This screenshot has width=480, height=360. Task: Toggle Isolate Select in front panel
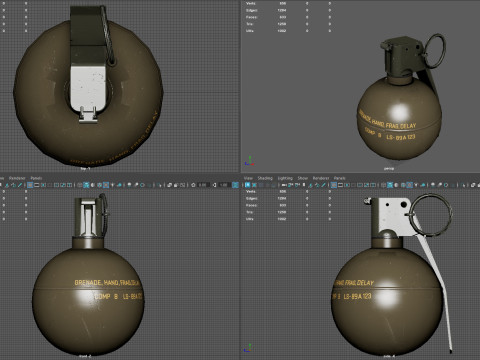(x=159, y=185)
